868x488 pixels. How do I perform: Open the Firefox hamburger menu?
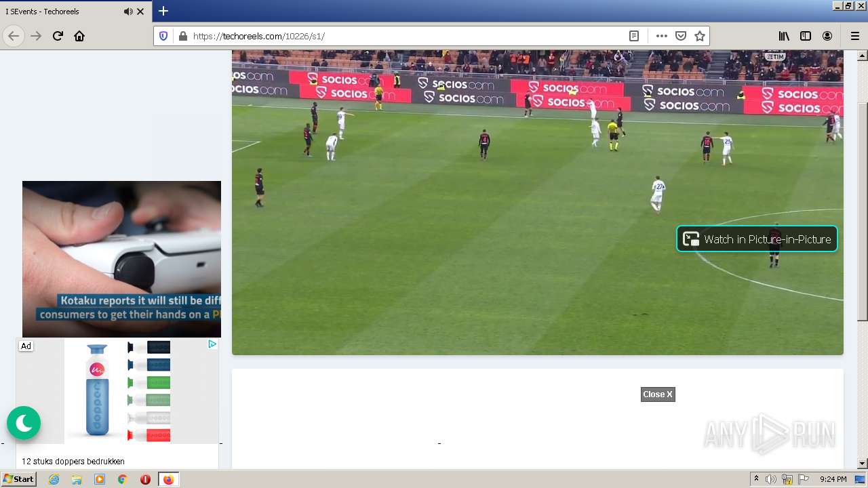(854, 36)
